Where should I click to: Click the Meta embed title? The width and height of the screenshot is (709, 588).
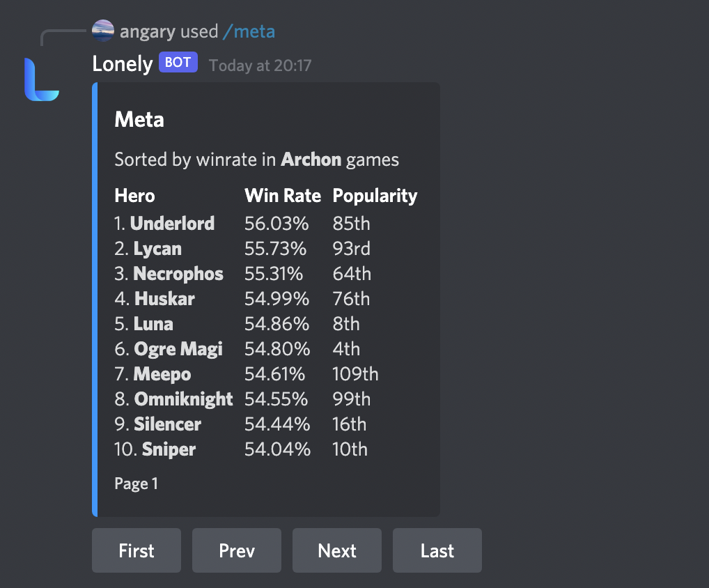point(139,119)
